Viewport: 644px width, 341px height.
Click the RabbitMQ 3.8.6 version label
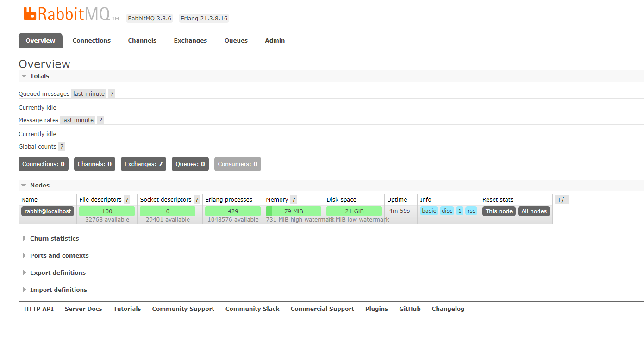tap(150, 18)
